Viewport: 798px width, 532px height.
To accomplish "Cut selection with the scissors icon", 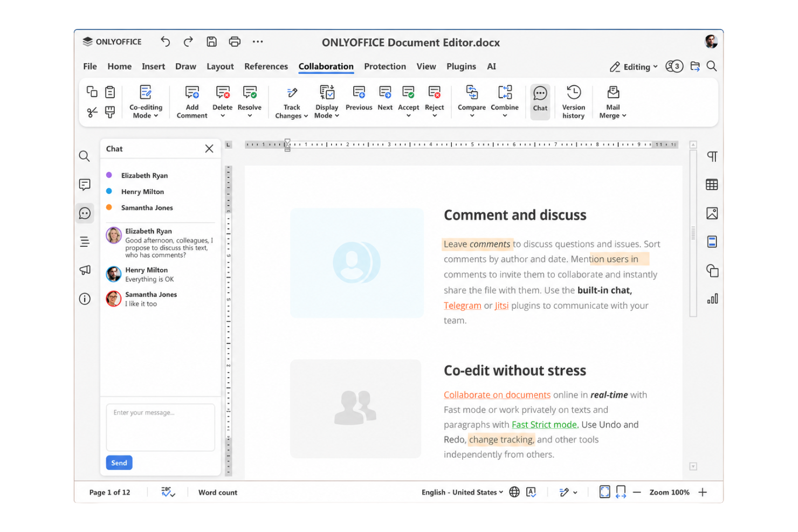I will [x=92, y=112].
